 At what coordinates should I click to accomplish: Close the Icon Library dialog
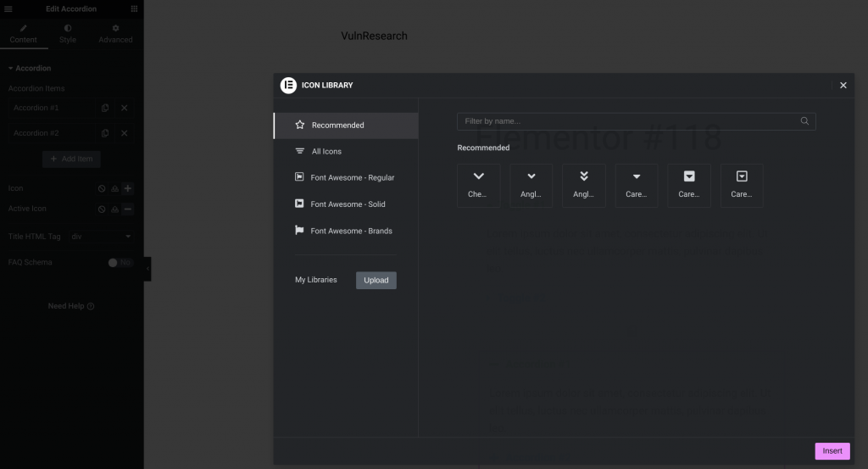click(x=843, y=86)
